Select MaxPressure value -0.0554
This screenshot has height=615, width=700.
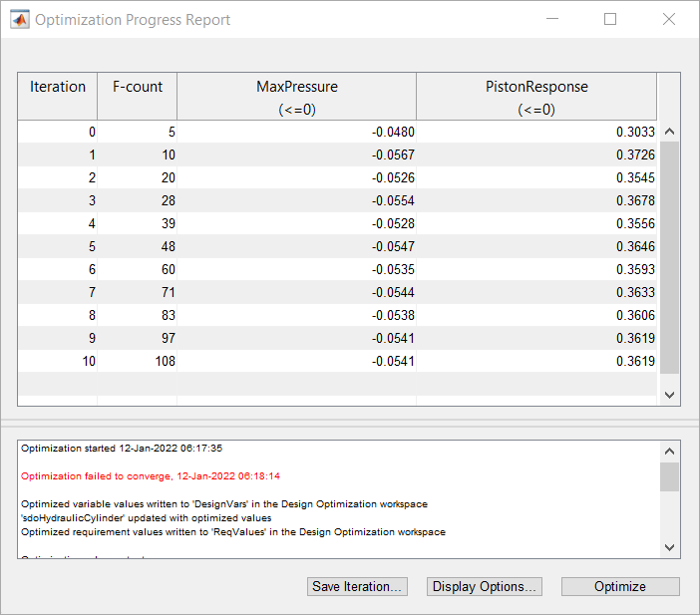coord(297,200)
